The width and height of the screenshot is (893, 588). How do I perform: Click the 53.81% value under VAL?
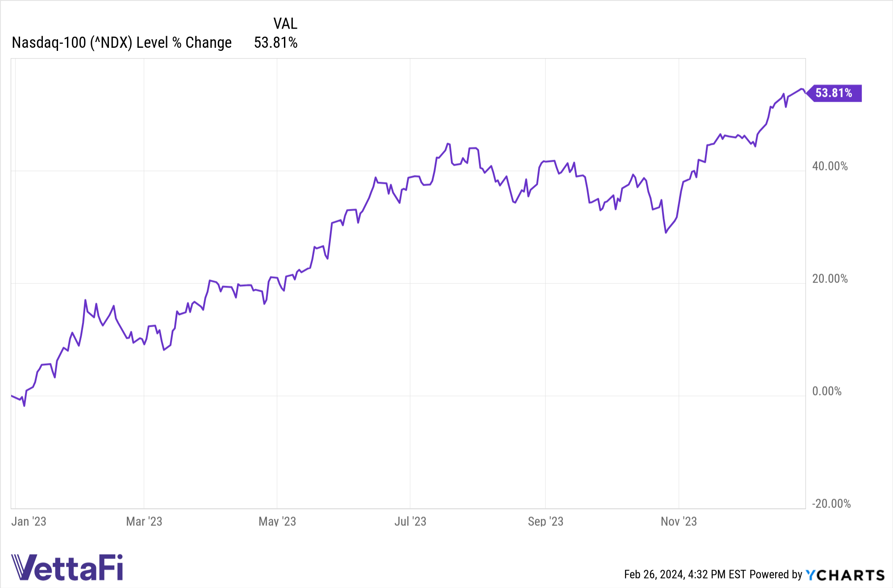(275, 43)
